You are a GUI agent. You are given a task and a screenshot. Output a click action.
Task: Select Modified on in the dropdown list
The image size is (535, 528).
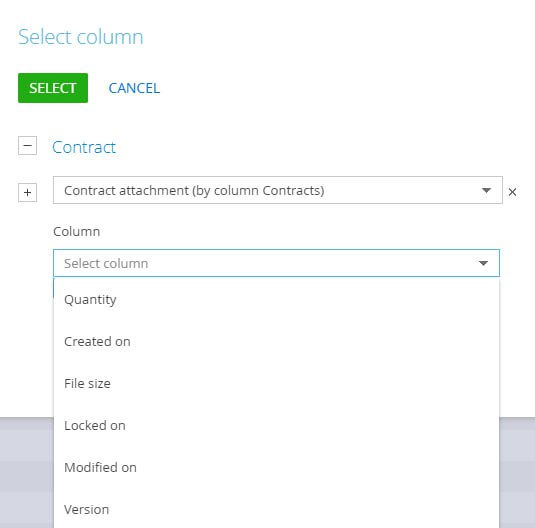click(276, 468)
